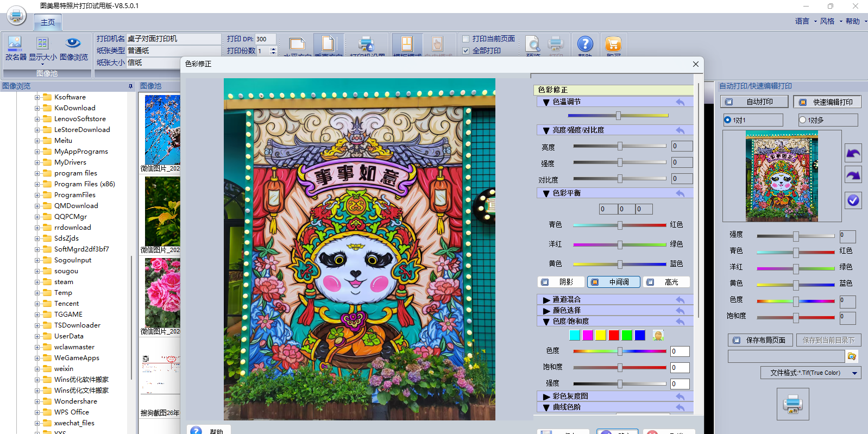Select the 1对多 radio option
This screenshot has width=868, height=434.
point(802,120)
